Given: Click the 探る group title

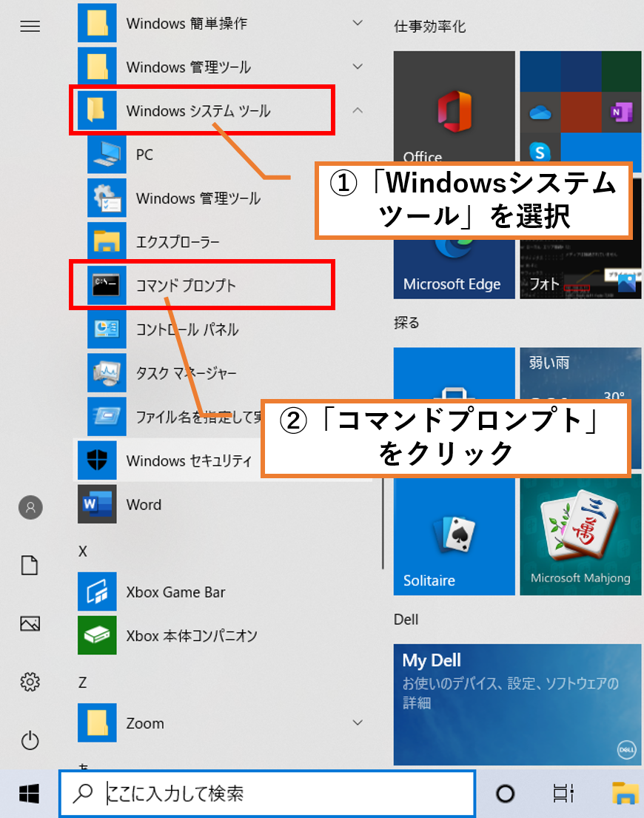Looking at the screenshot, I should point(406,323).
